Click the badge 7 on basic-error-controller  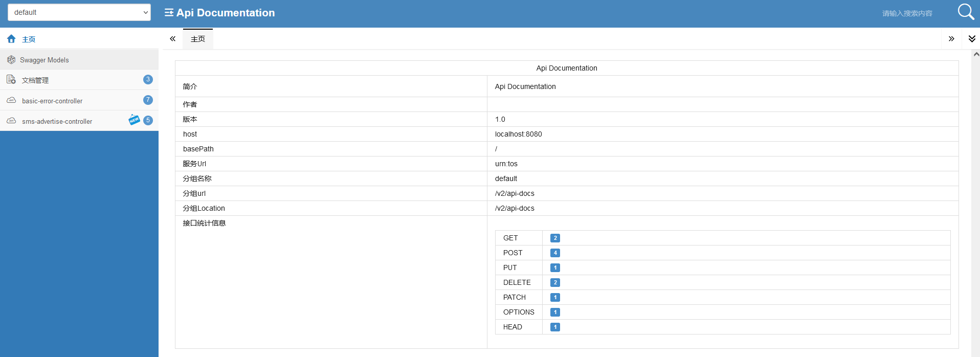click(x=148, y=100)
